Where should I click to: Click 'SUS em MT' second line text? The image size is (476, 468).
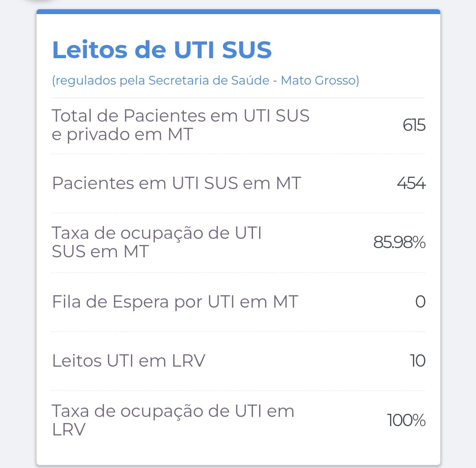pos(100,251)
